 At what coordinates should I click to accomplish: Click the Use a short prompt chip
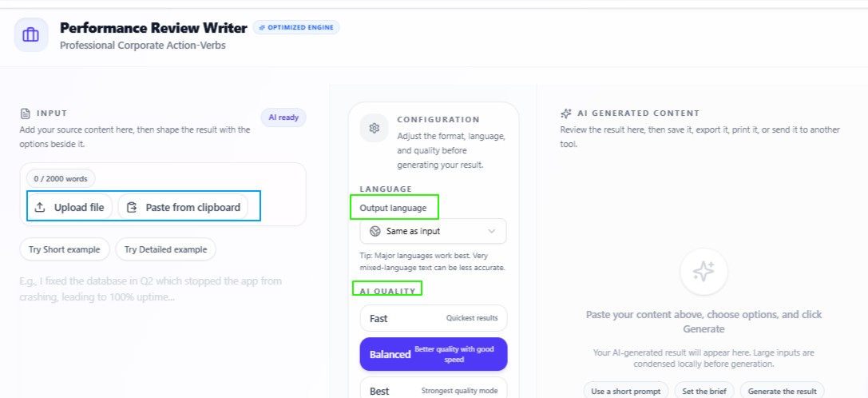coord(626,391)
